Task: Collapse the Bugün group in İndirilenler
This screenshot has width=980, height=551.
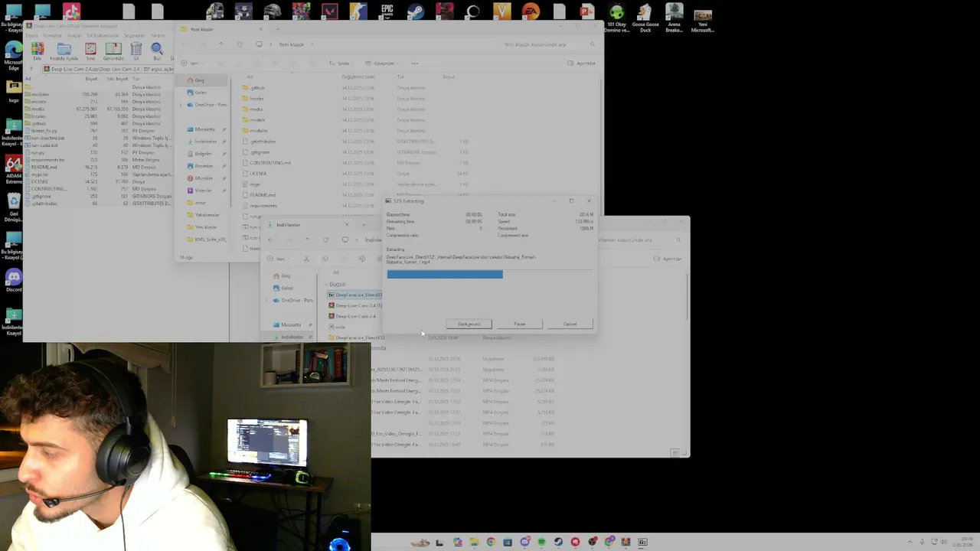Action: click(x=326, y=284)
